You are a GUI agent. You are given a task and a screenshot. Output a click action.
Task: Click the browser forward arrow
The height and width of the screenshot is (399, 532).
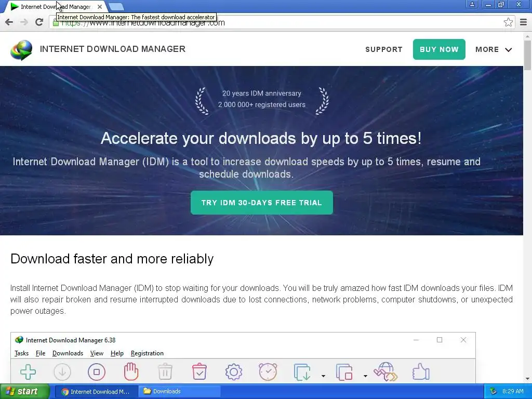(24, 22)
